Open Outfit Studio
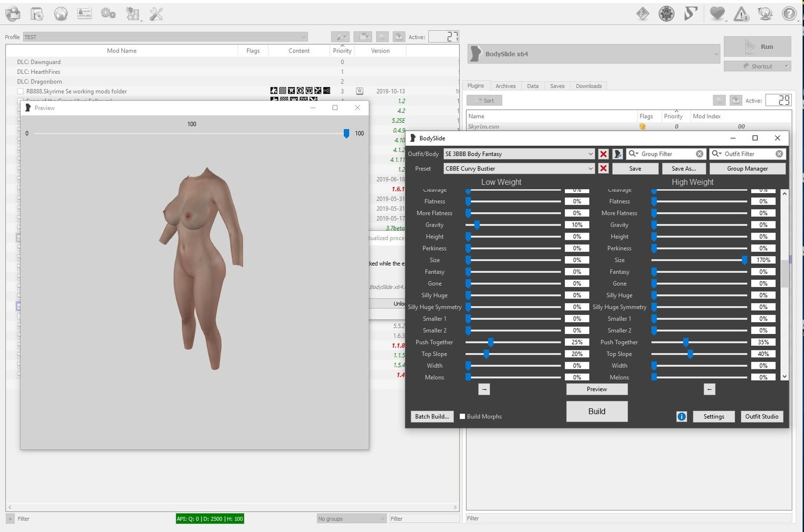804x532 pixels. pos(762,417)
